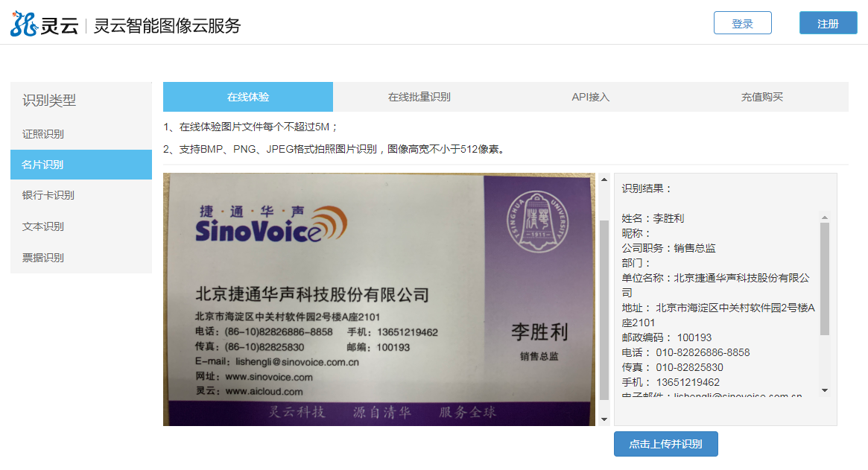Click the results text scrollbar thumb
The image size is (868, 470).
pyautogui.click(x=825, y=279)
